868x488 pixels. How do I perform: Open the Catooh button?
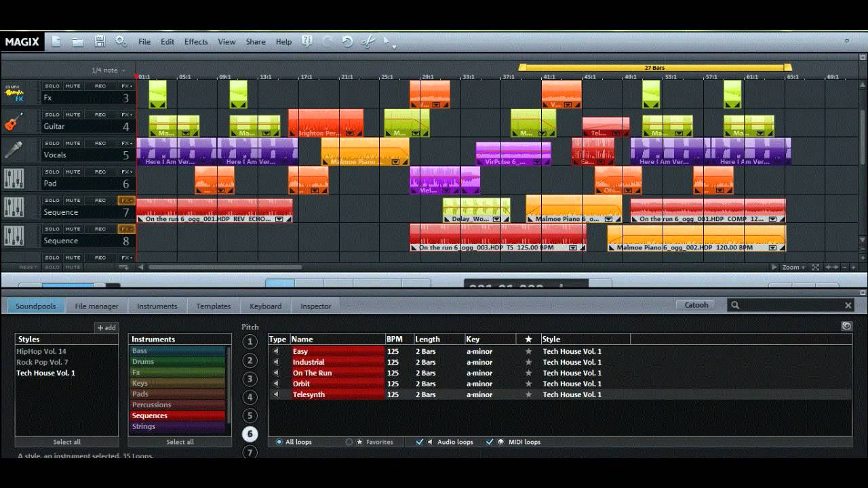[696, 305]
